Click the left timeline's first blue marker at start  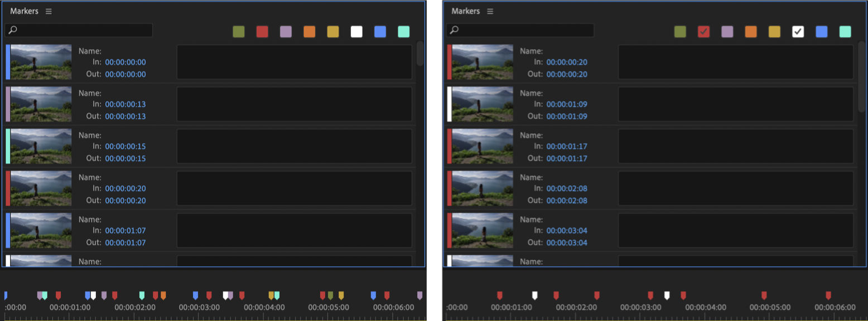point(6,295)
